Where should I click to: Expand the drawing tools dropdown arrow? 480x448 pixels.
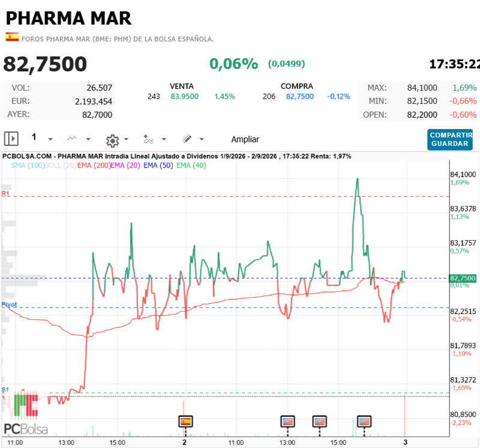click(202, 139)
